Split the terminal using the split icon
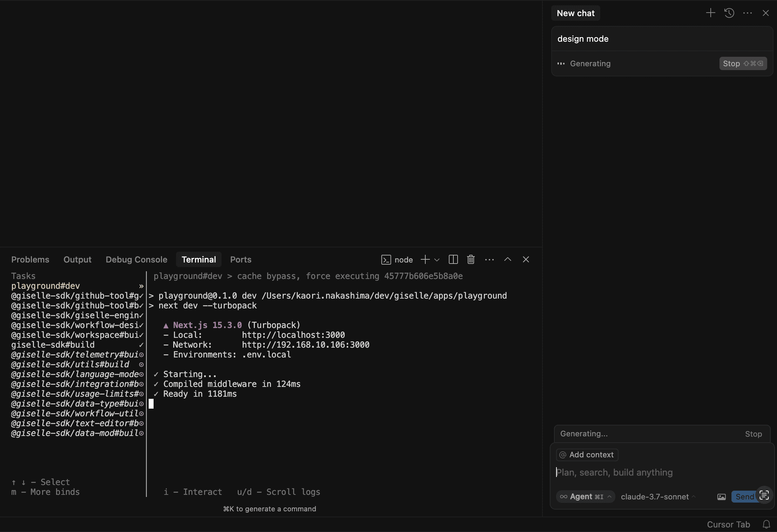Image resolution: width=777 pixels, height=532 pixels. click(x=453, y=259)
